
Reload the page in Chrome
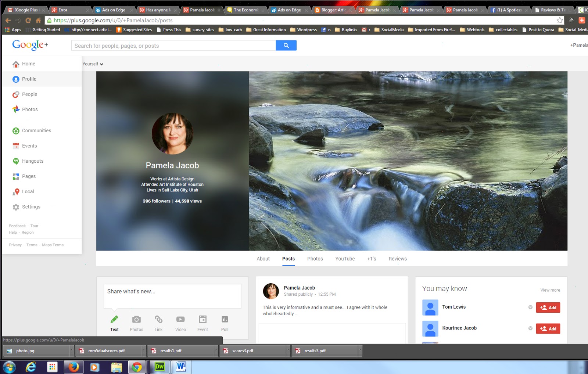click(x=28, y=21)
